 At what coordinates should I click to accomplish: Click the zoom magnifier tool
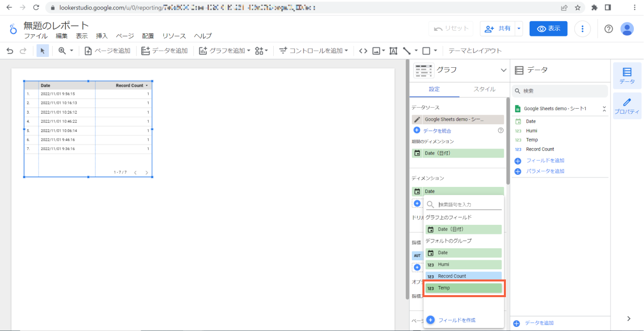coord(61,51)
